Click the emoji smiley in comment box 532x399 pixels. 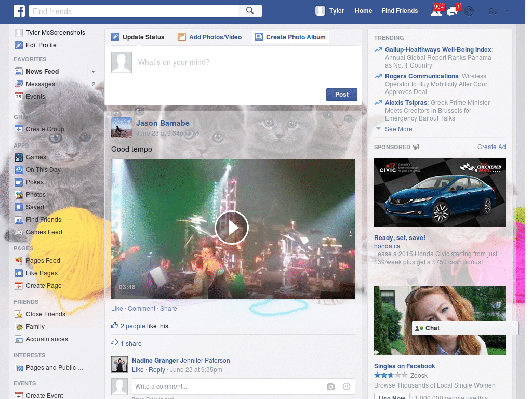point(347,387)
